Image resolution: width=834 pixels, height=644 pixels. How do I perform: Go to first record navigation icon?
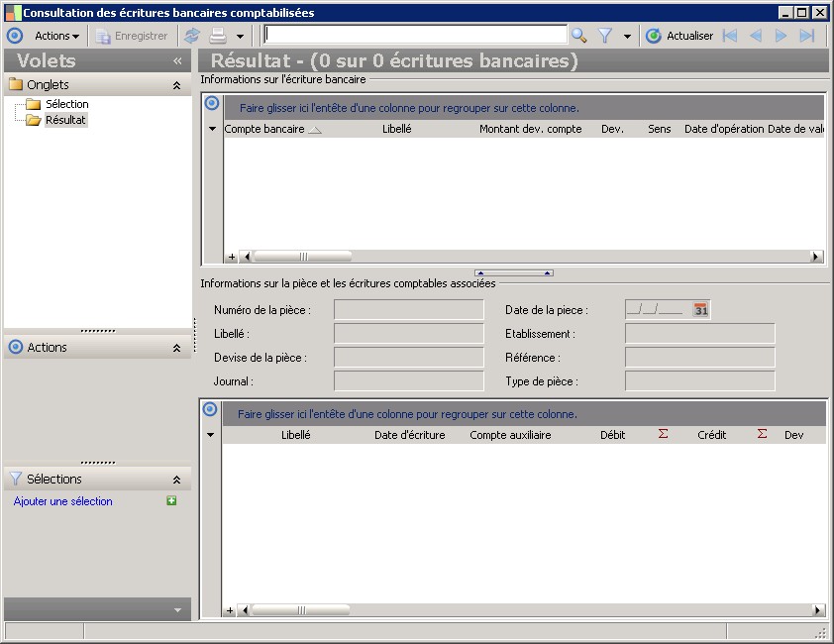click(x=730, y=36)
